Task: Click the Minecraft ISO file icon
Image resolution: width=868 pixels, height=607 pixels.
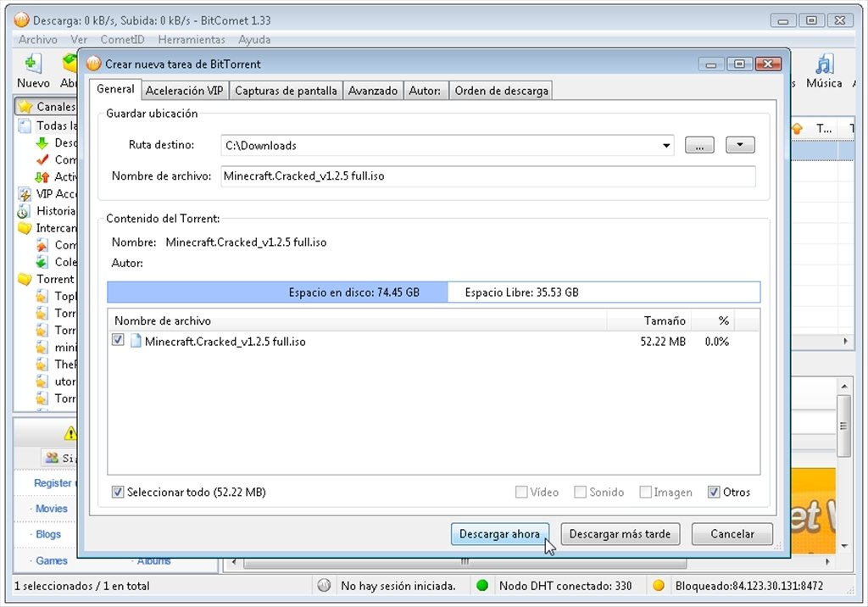Action: pos(136,341)
